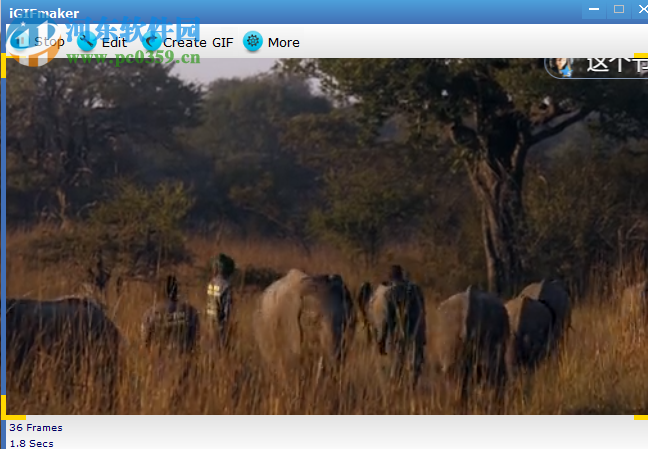Click the Stop recording icon
The image size is (648, 449).
[19, 41]
